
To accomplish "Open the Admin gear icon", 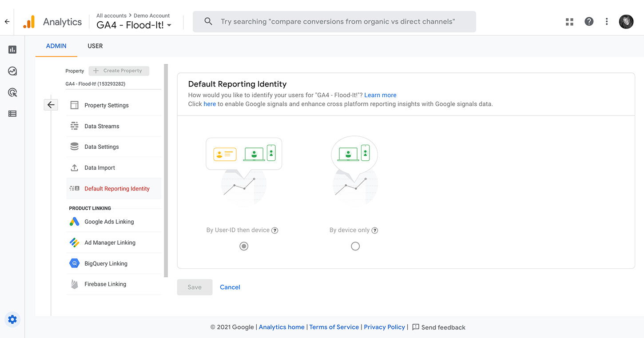I will (x=12, y=319).
